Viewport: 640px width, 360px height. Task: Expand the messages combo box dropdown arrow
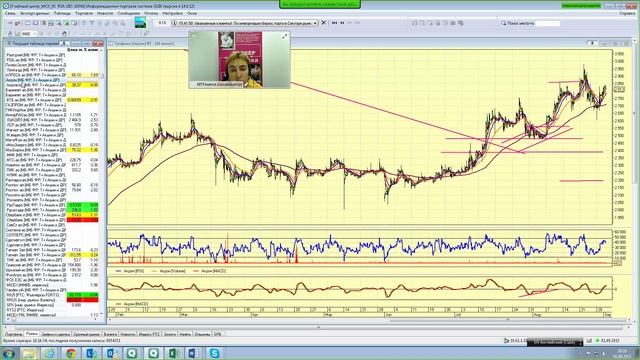click(315, 23)
